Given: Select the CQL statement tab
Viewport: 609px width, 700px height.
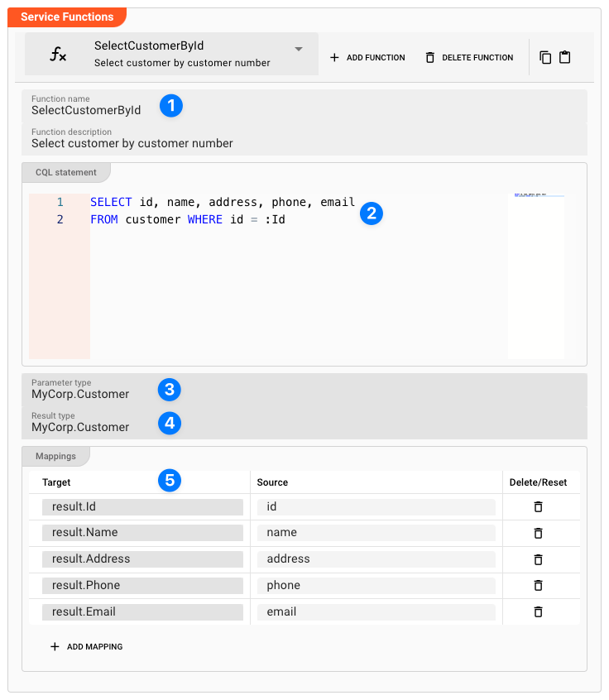Looking at the screenshot, I should click(65, 173).
